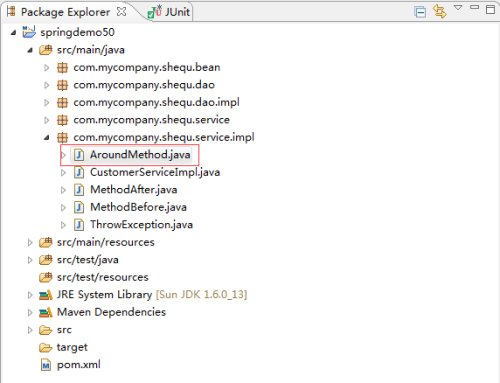Click the JRE System Library icon

[x=46, y=295]
